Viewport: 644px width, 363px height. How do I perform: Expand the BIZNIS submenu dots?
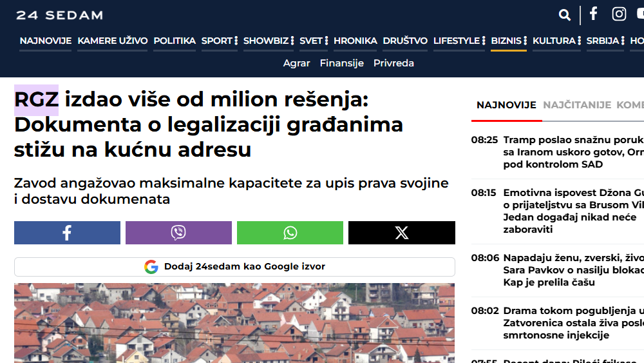(525, 41)
